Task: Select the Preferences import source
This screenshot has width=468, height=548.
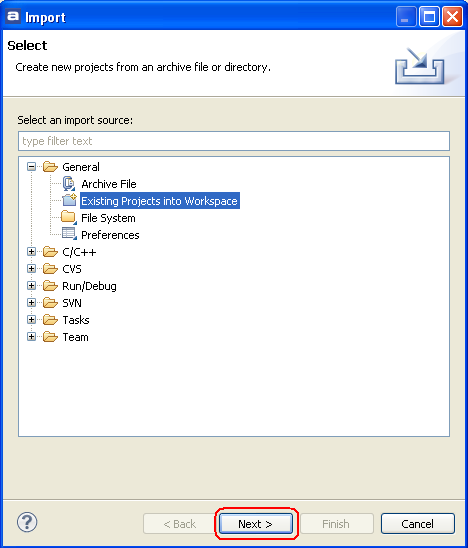Action: [x=110, y=235]
